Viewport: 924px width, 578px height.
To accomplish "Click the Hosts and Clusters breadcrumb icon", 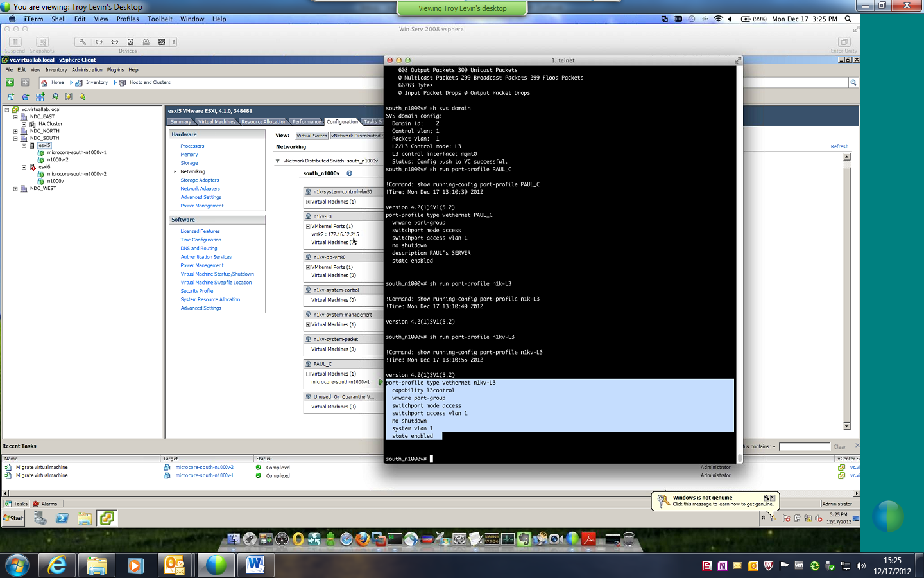I will pyautogui.click(x=123, y=83).
